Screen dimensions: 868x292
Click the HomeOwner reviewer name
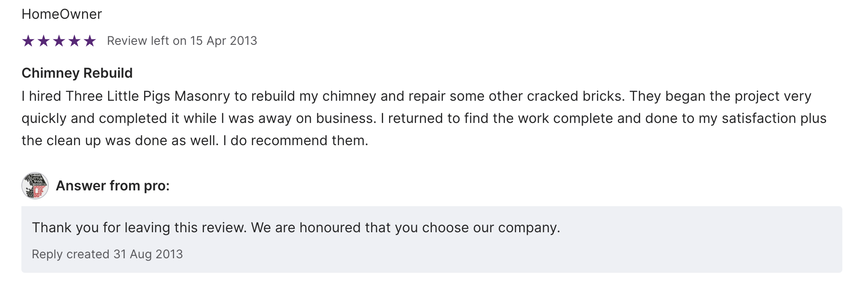[x=62, y=14]
